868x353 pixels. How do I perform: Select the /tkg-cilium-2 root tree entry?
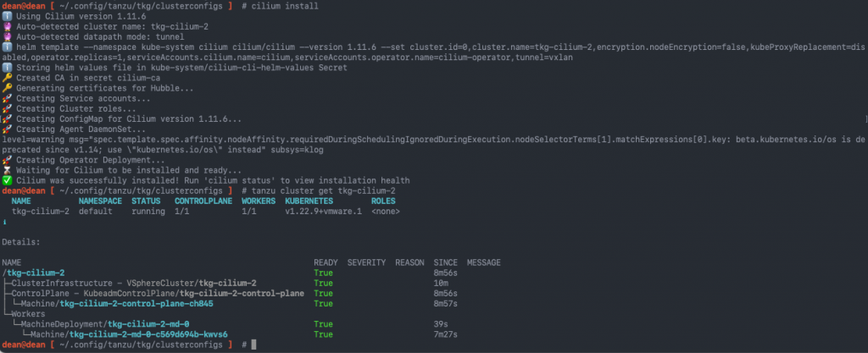(34, 273)
